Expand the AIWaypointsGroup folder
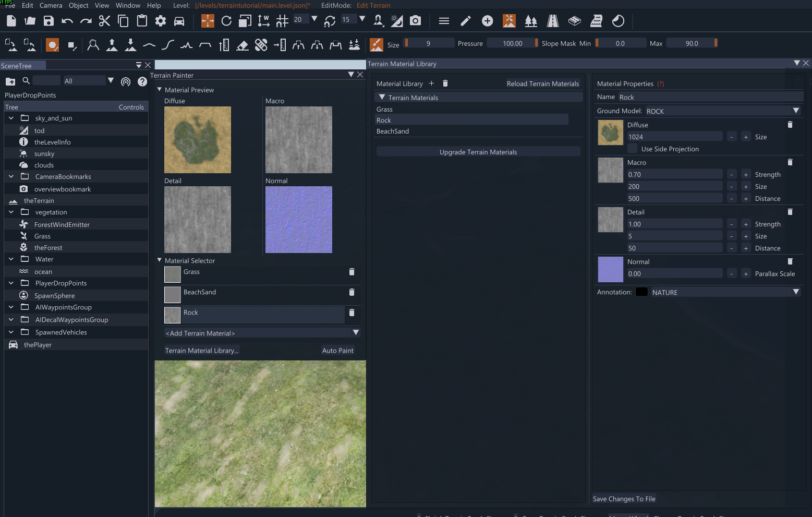812x517 pixels. point(11,307)
